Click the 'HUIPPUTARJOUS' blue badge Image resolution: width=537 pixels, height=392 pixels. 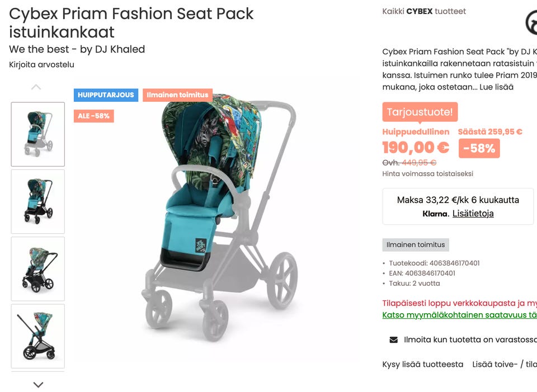point(106,95)
